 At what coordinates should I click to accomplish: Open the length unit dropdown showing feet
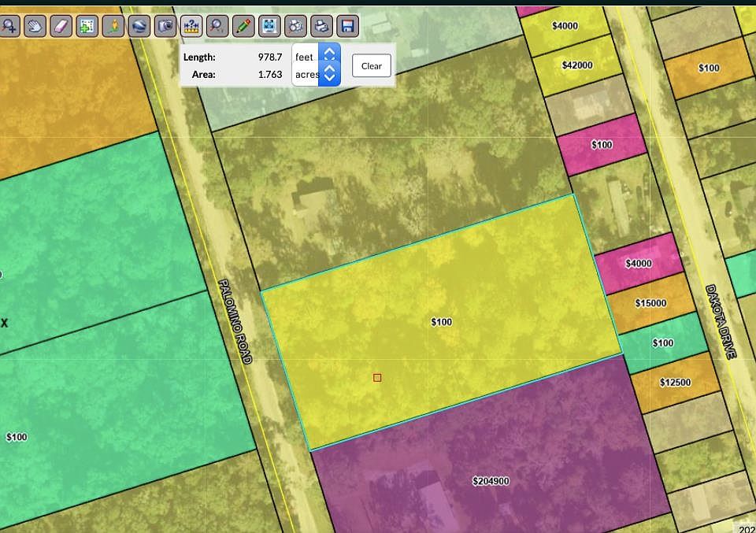(317, 55)
